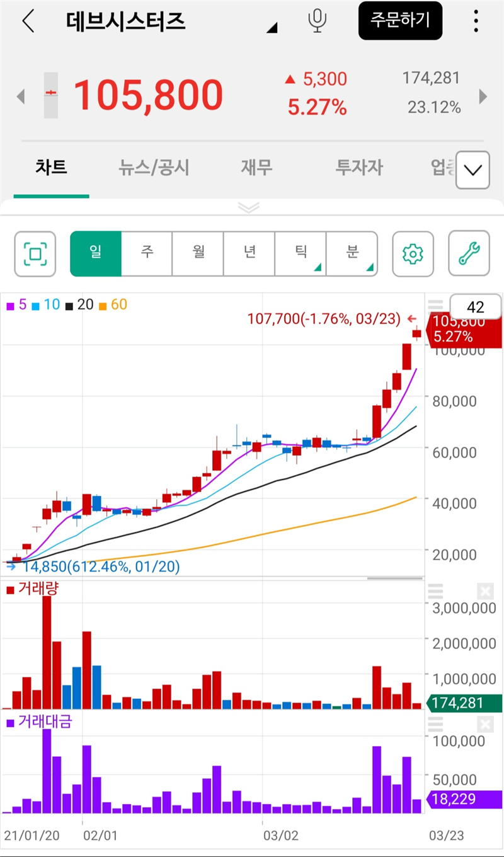Switch to the 뉴스/공시 tab
This screenshot has height=857, width=504.
coord(154,168)
